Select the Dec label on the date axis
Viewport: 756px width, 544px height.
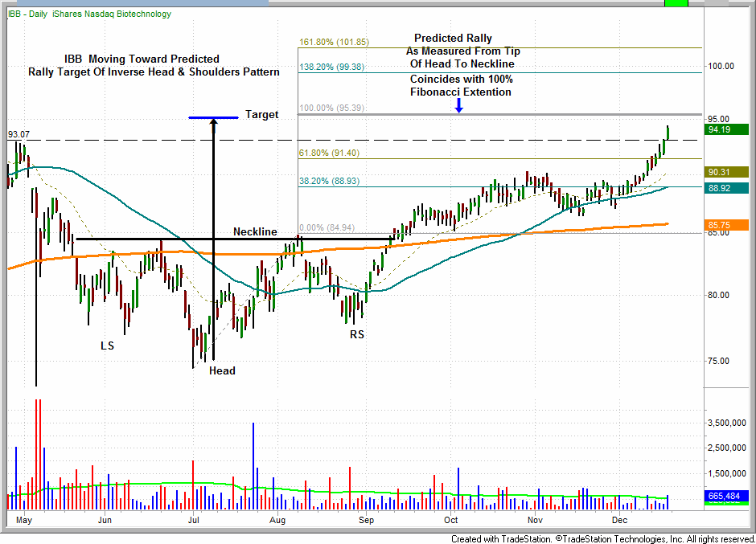[x=619, y=521]
